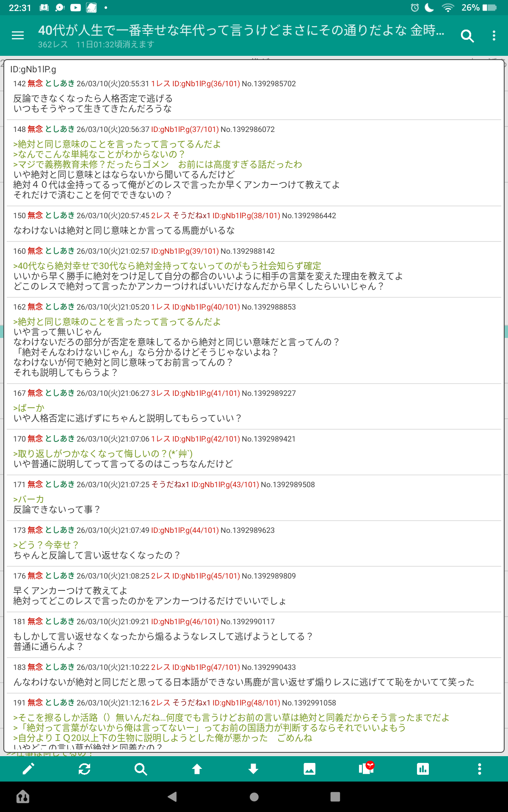Jump to top with the up arrow
508x812 pixels.
[x=197, y=769]
